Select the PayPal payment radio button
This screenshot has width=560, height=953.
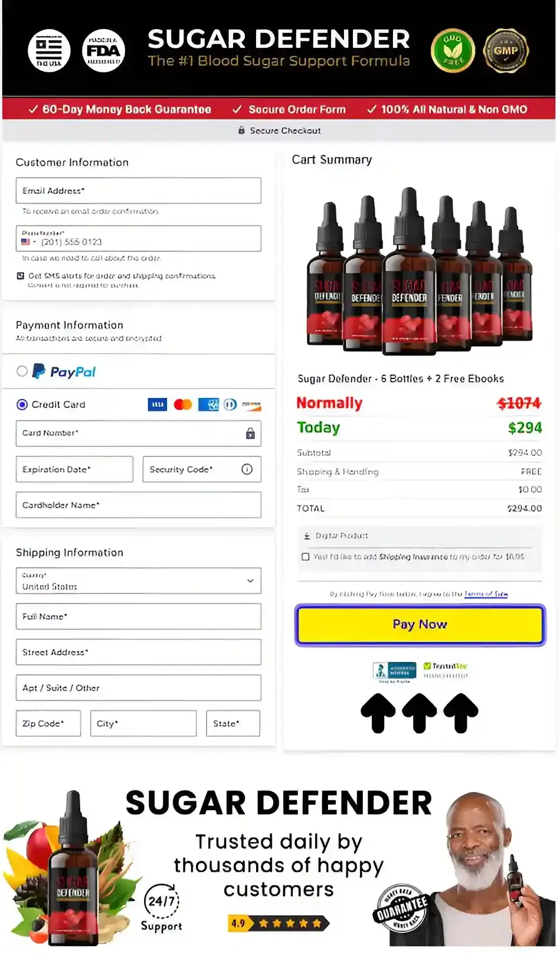(22, 371)
